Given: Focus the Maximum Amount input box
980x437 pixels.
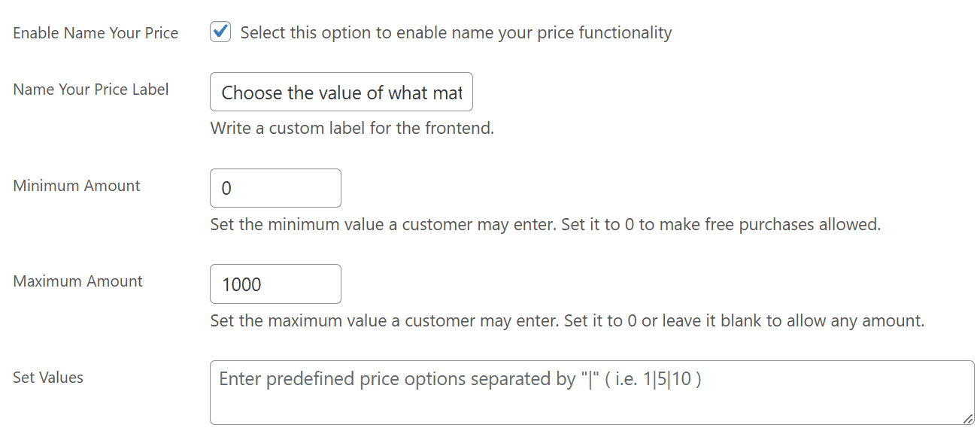Looking at the screenshot, I should pos(275,284).
